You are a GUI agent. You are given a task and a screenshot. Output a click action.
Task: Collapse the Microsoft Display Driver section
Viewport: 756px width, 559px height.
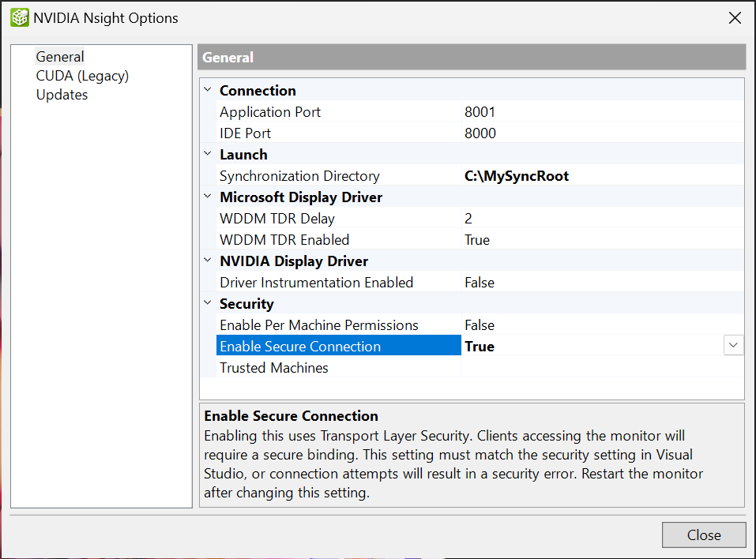208,197
